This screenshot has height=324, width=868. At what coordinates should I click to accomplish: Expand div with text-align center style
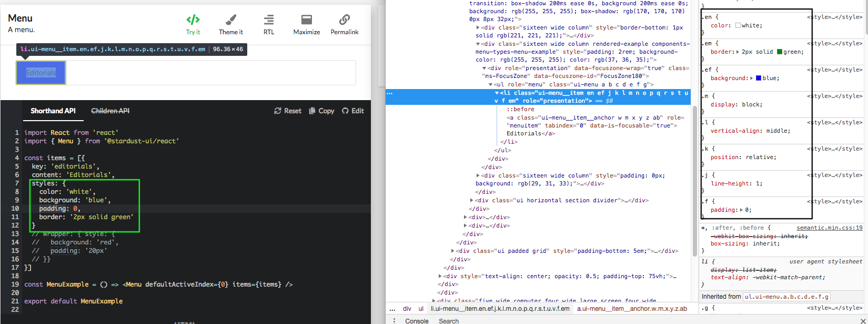440,276
